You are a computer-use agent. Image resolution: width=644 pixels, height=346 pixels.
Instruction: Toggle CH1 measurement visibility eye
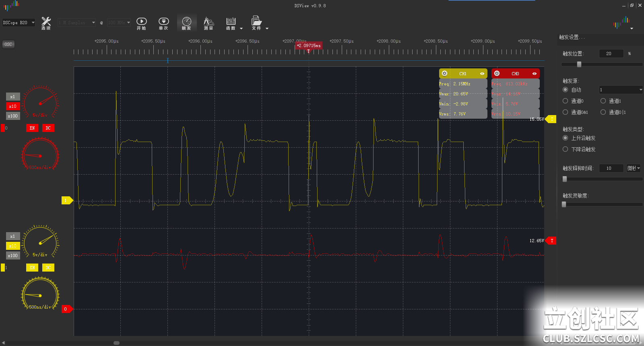(482, 74)
